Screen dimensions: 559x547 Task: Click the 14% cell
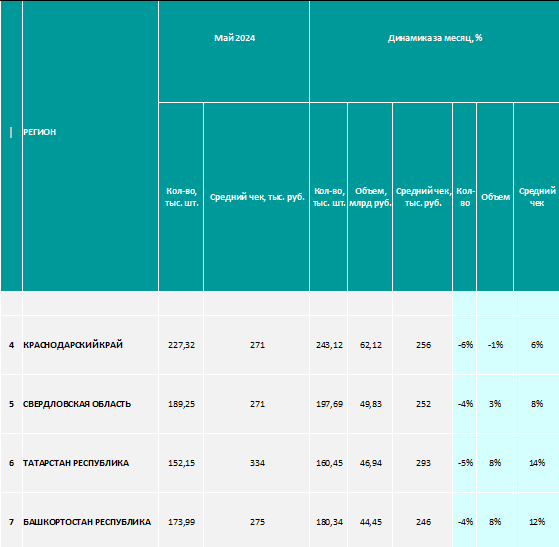tap(537, 463)
